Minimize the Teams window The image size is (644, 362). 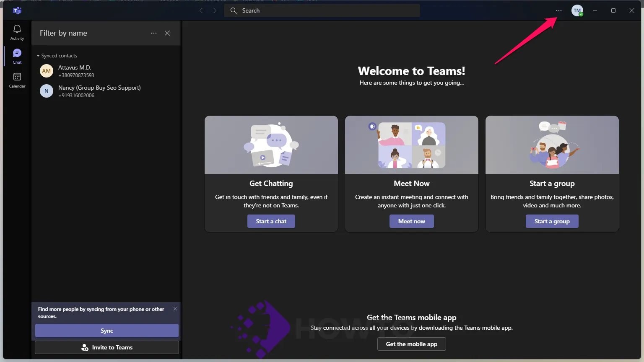click(x=595, y=10)
